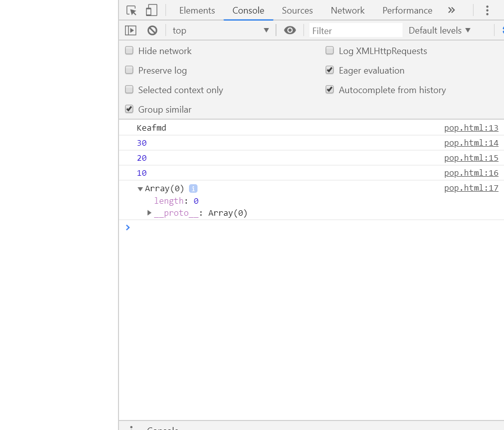The width and height of the screenshot is (504, 430).
Task: Switch to the Elements tab
Action: point(197,11)
